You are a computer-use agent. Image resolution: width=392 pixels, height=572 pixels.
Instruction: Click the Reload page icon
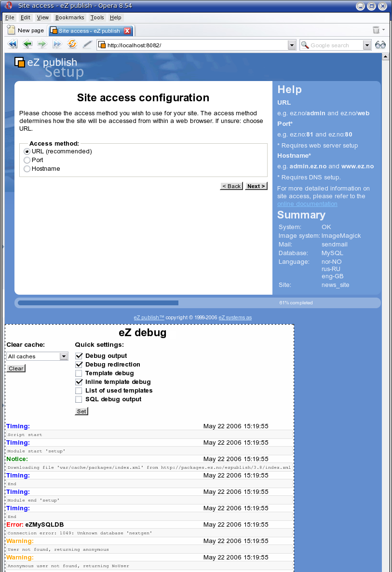pyautogui.click(x=72, y=44)
